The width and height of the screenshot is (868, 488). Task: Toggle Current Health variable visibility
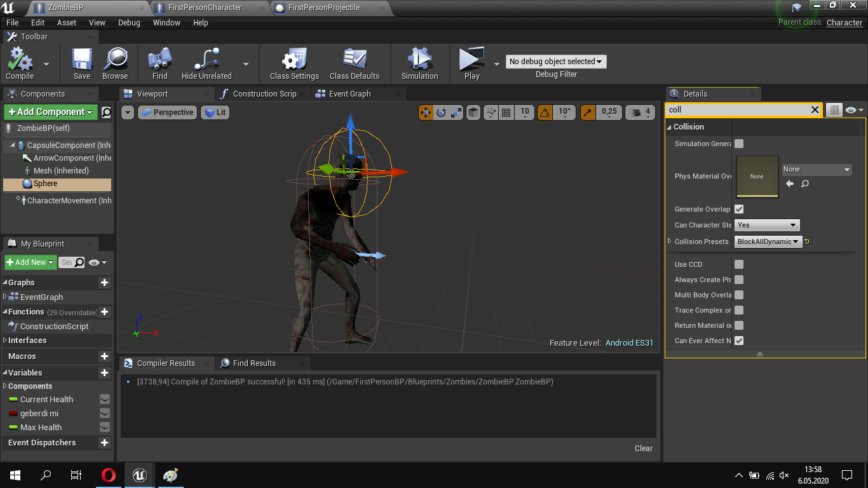[105, 399]
